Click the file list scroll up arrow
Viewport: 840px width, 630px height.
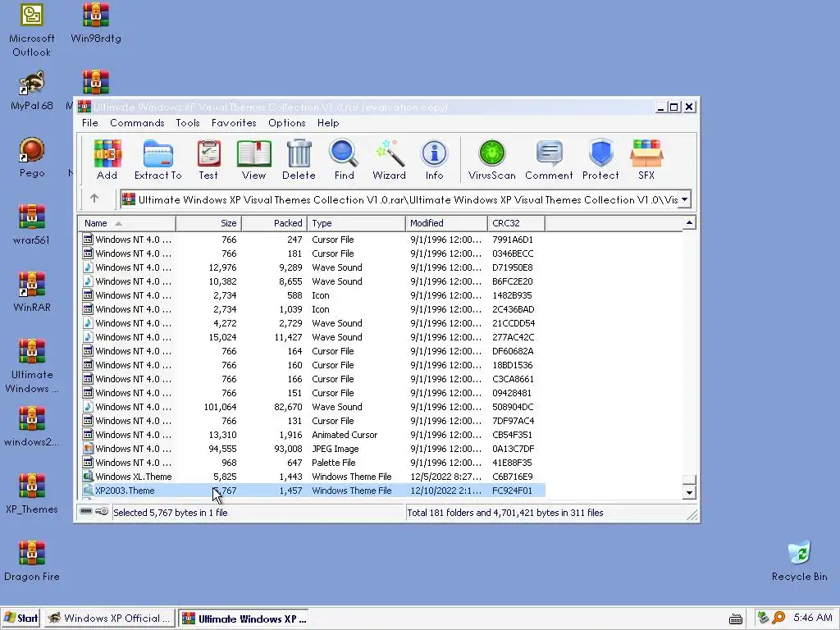(689, 222)
